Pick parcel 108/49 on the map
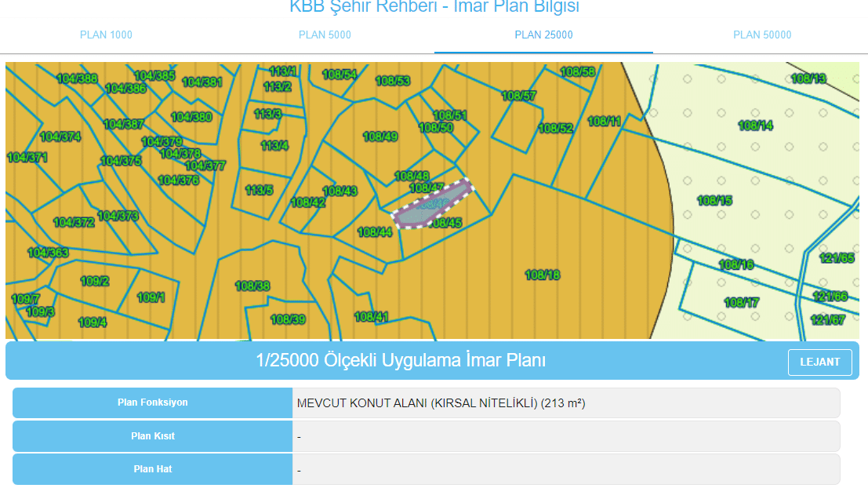 click(x=380, y=137)
